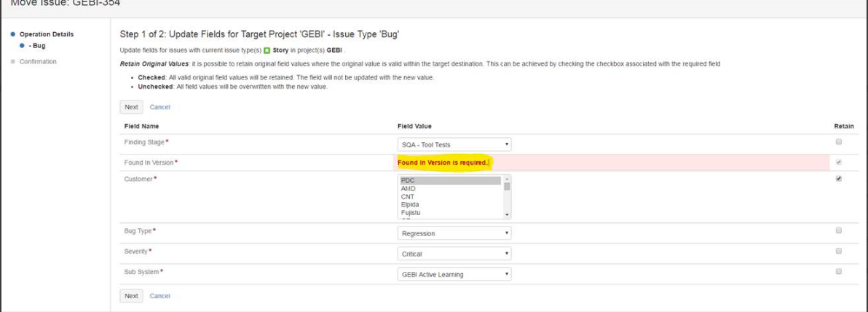Image resolution: width=868 pixels, height=312 pixels.
Task: Select Confirmation step in sidebar
Action: click(38, 61)
